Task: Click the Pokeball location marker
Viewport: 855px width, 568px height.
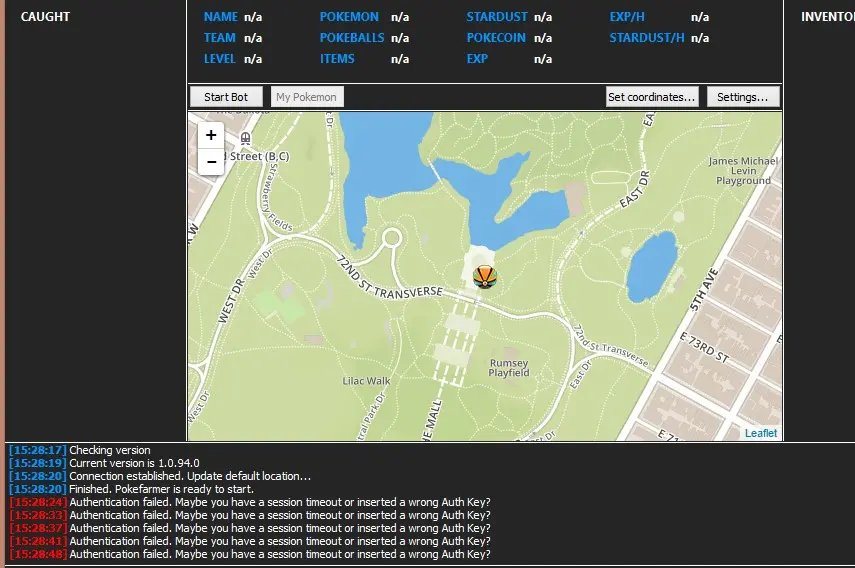Action: pos(485,275)
